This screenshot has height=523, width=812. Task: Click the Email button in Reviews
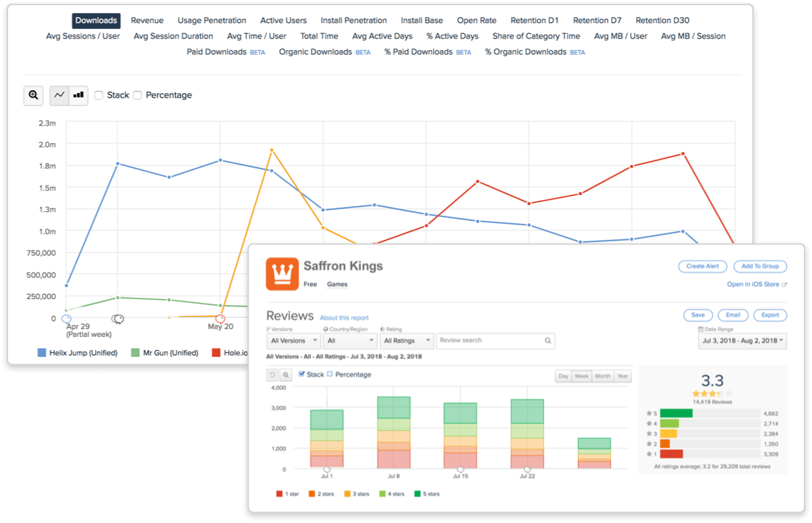point(733,315)
